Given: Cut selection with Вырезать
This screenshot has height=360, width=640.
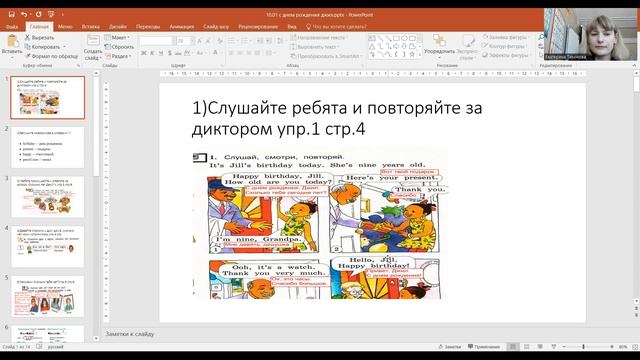Looking at the screenshot, I should click(40, 37).
